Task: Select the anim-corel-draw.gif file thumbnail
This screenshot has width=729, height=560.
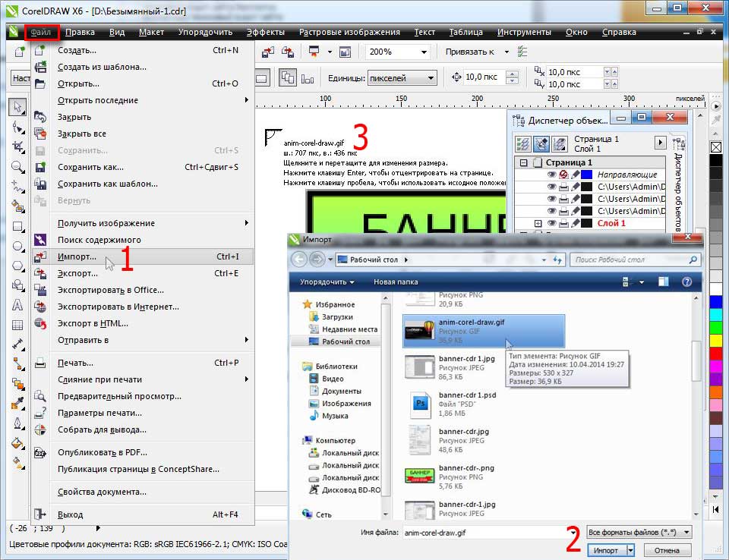Action: 419,331
